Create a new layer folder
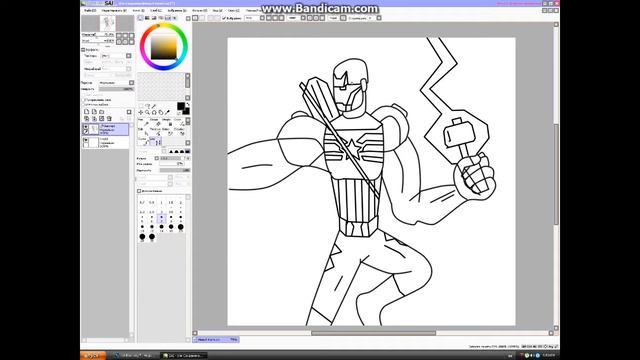640x360 pixels. 101,112
